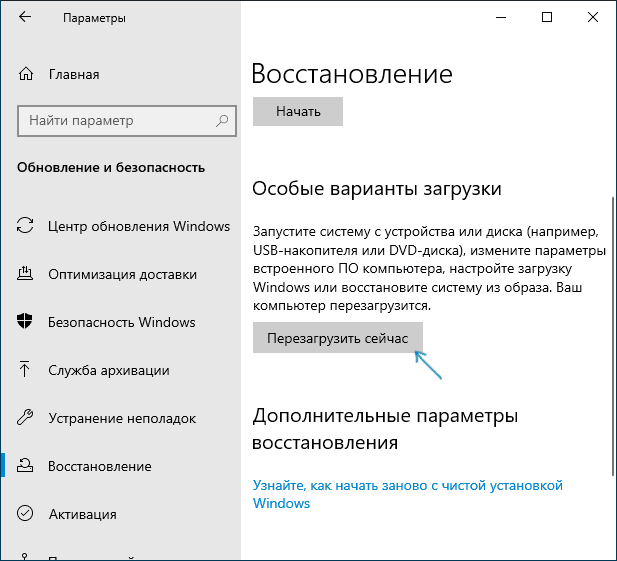
Task: Click the Служба архивации upload arrow icon
Action: click(26, 370)
